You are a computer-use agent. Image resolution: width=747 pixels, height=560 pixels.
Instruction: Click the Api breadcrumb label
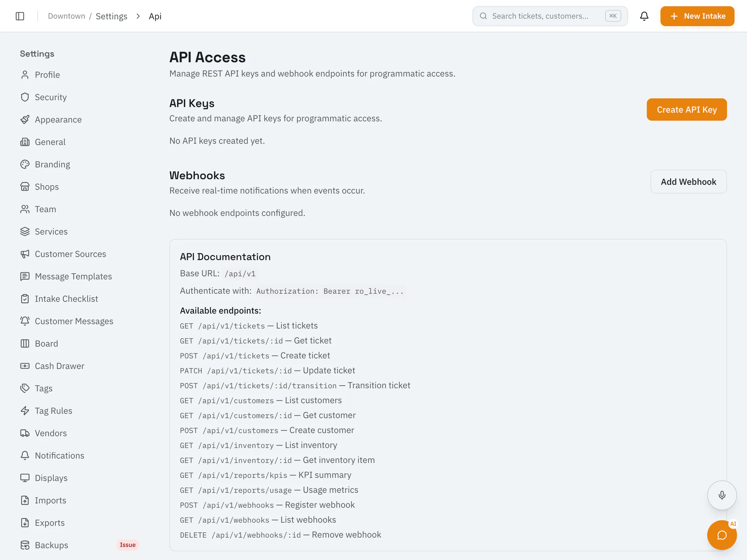tap(155, 16)
